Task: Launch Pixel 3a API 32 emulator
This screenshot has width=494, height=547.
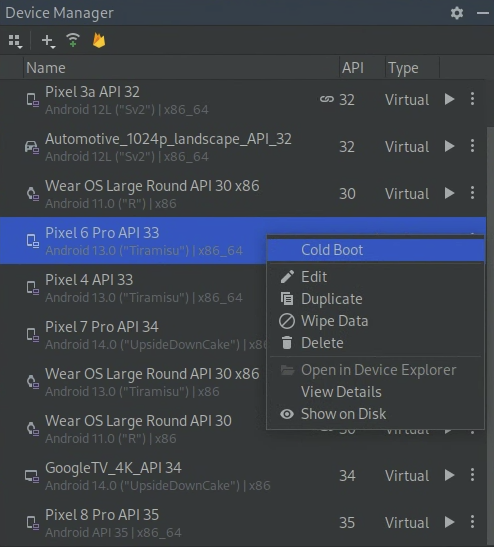Action: [450, 99]
